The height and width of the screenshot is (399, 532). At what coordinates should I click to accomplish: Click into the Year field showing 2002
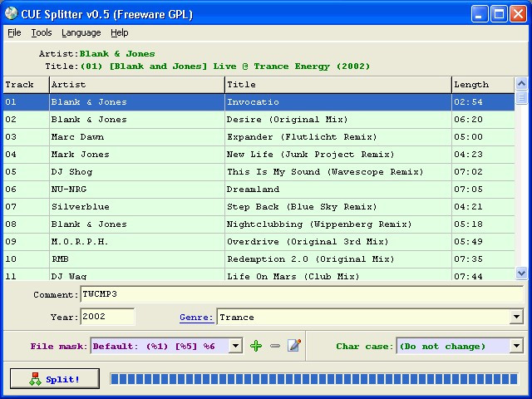tap(107, 317)
